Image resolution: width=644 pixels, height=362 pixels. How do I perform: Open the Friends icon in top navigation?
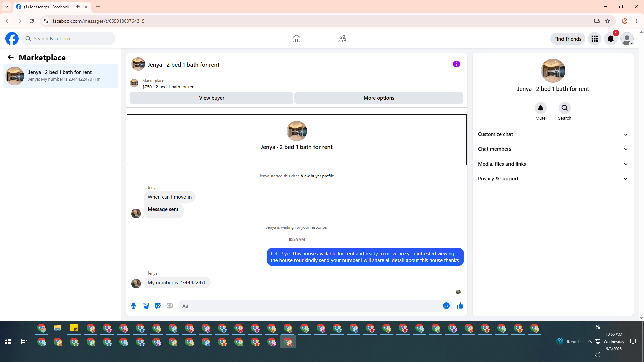pos(342,39)
